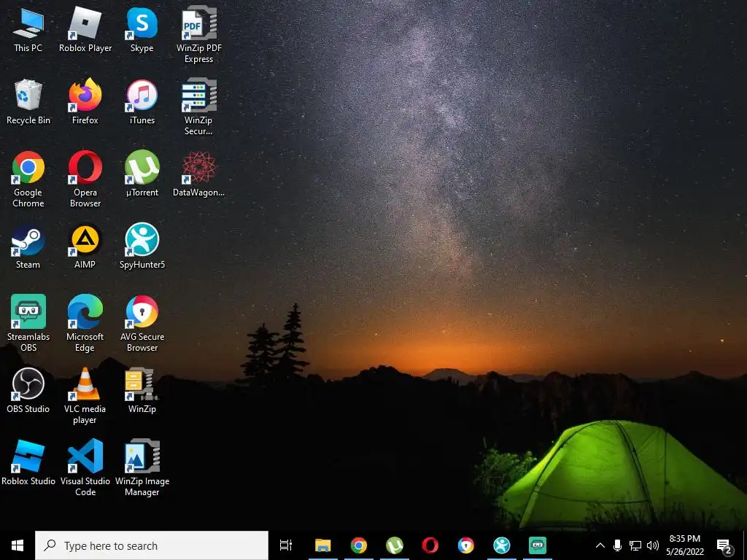Select VLC media player shortcut
747x560 pixels.
[x=85, y=396]
